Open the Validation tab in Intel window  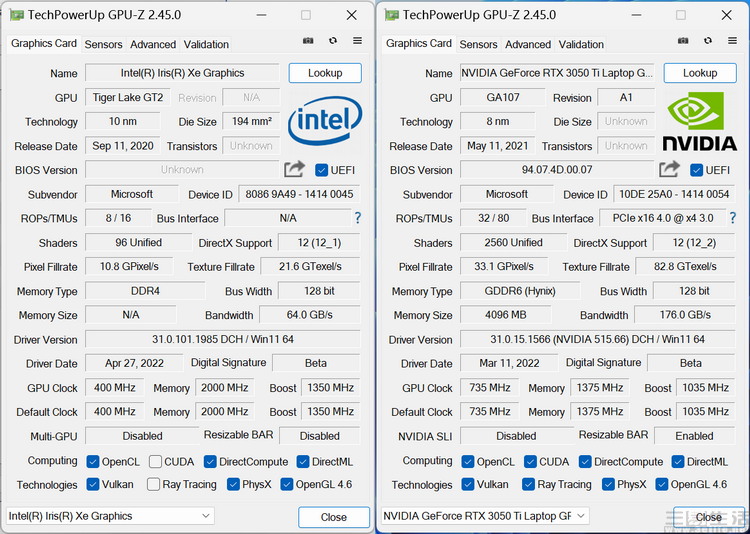(206, 44)
